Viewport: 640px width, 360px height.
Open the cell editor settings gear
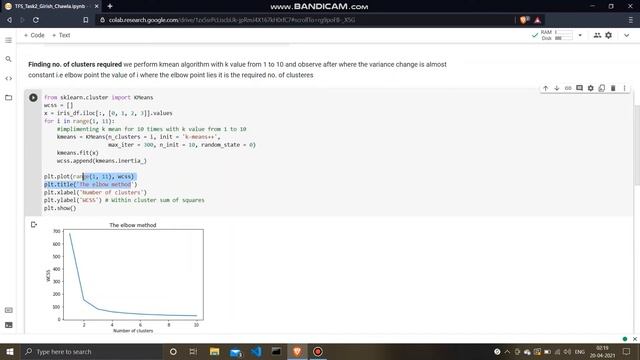pyautogui.click(x=591, y=88)
